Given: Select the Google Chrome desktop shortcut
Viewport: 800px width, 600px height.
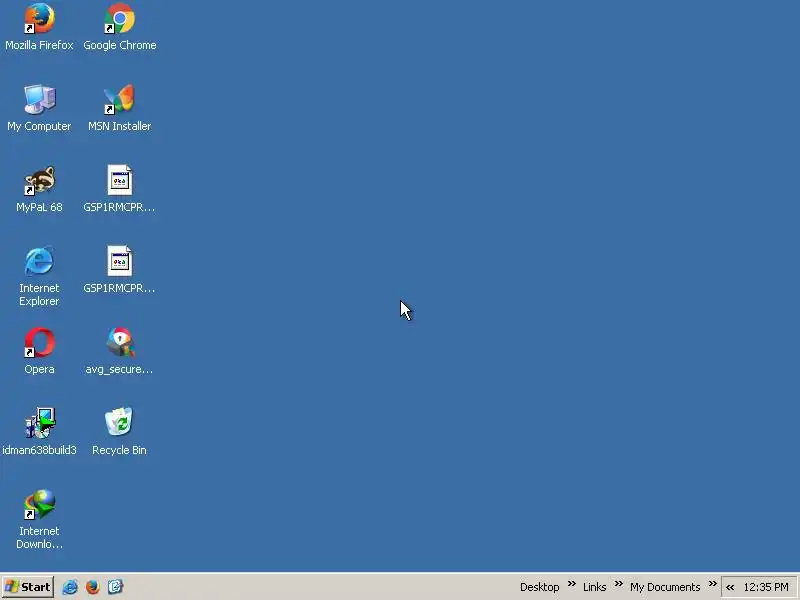Looking at the screenshot, I should (119, 27).
